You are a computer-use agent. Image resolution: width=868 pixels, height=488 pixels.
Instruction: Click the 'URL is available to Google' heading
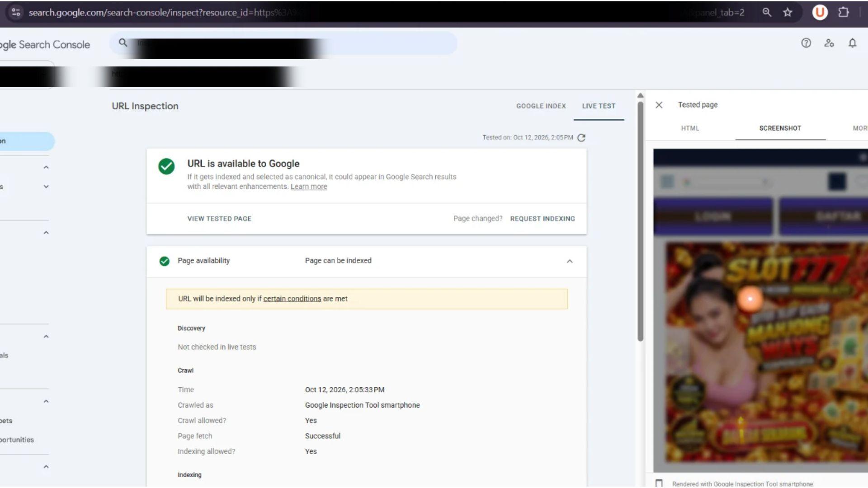pyautogui.click(x=243, y=164)
